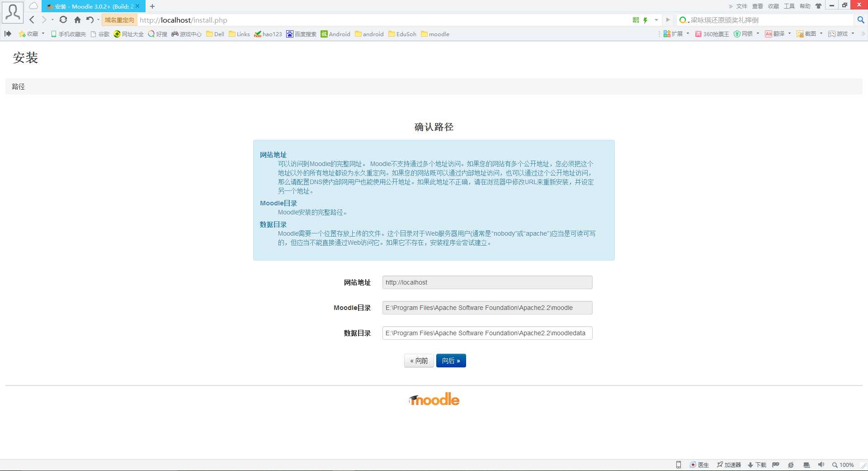This screenshot has width=868, height=471.
Task: Click the blue magnifier search button
Action: tap(861, 20)
